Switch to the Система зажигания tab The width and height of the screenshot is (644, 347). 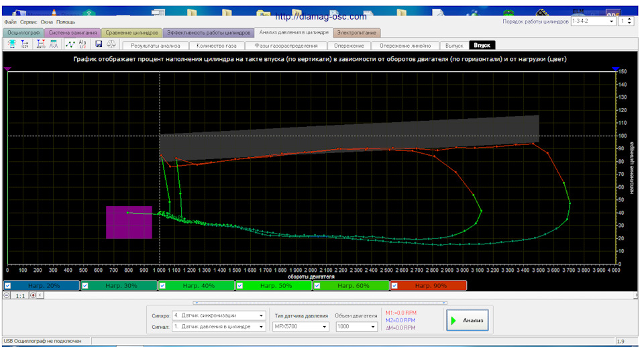[x=73, y=32]
